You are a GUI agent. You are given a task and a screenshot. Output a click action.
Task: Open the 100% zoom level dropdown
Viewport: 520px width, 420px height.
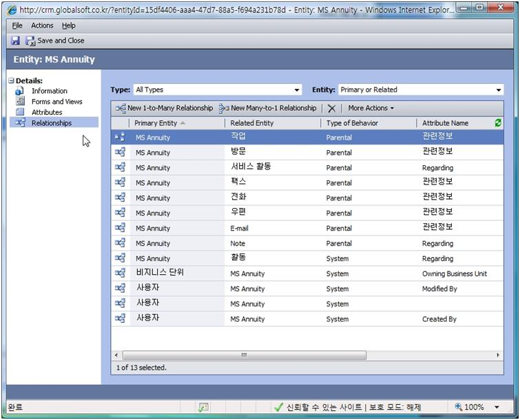(497, 408)
